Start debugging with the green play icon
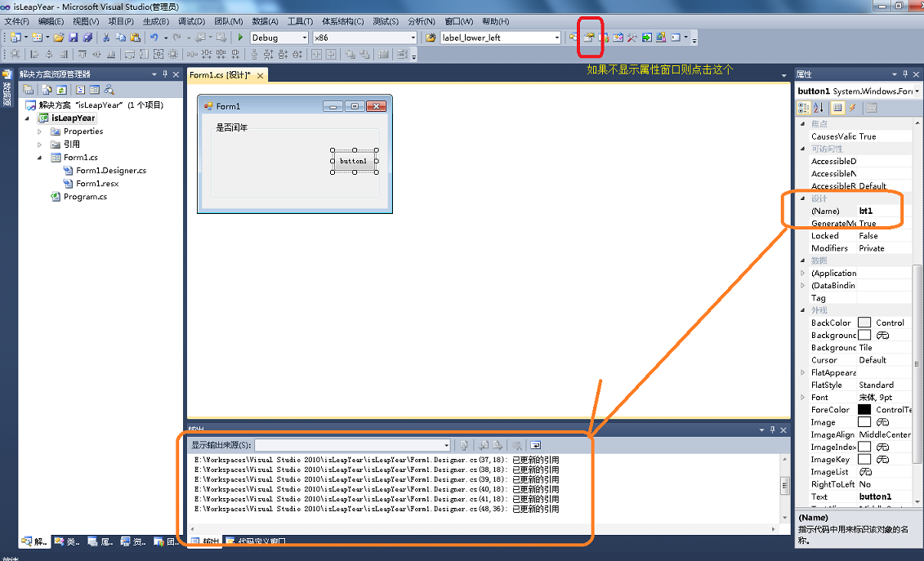Screen dimensions: 924x561 pyautogui.click(x=240, y=37)
